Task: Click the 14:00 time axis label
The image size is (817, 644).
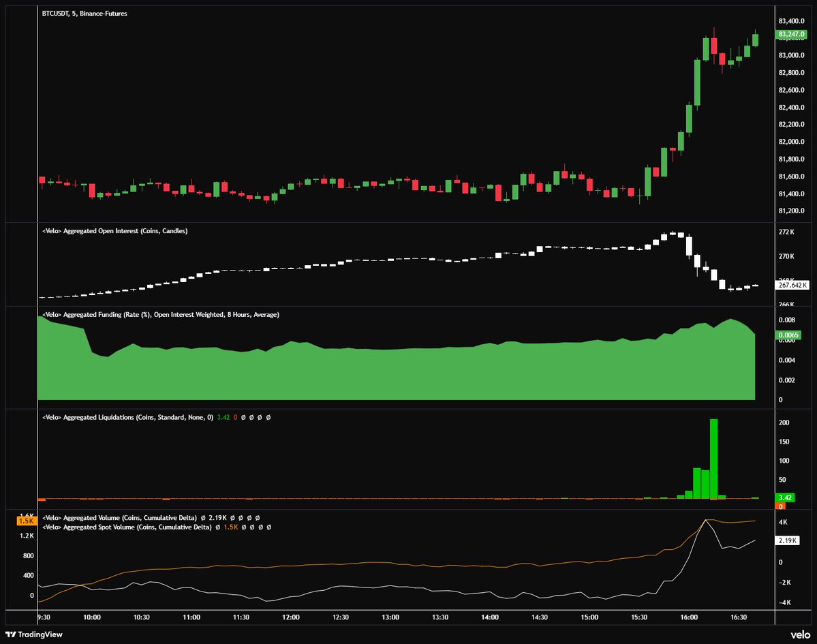Action: pos(490,617)
